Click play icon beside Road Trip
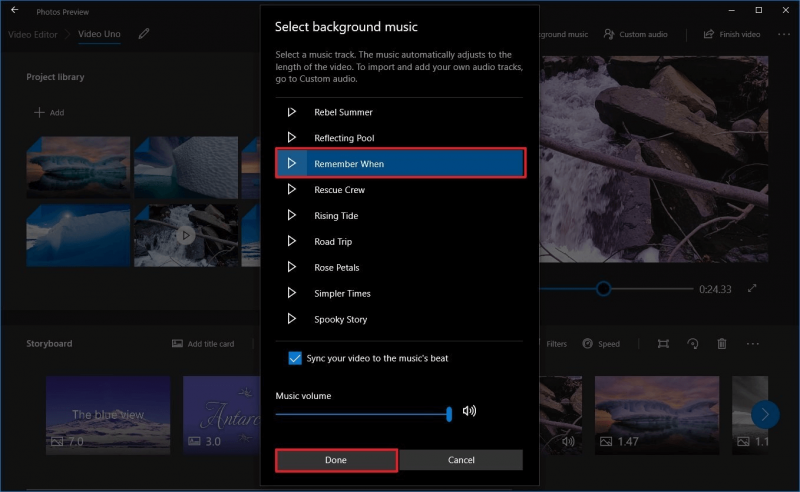The height and width of the screenshot is (492, 800). (292, 242)
